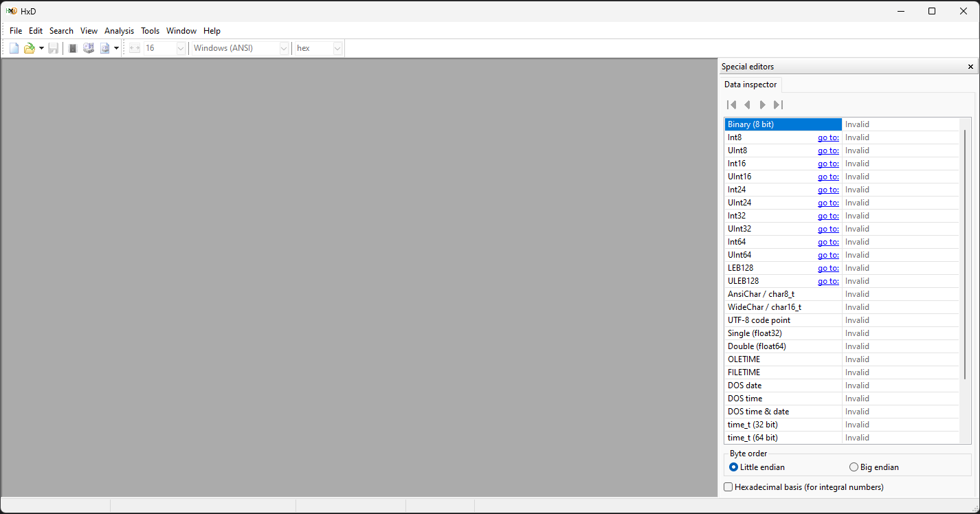Go to previous byte arrow in inspector

pos(747,104)
